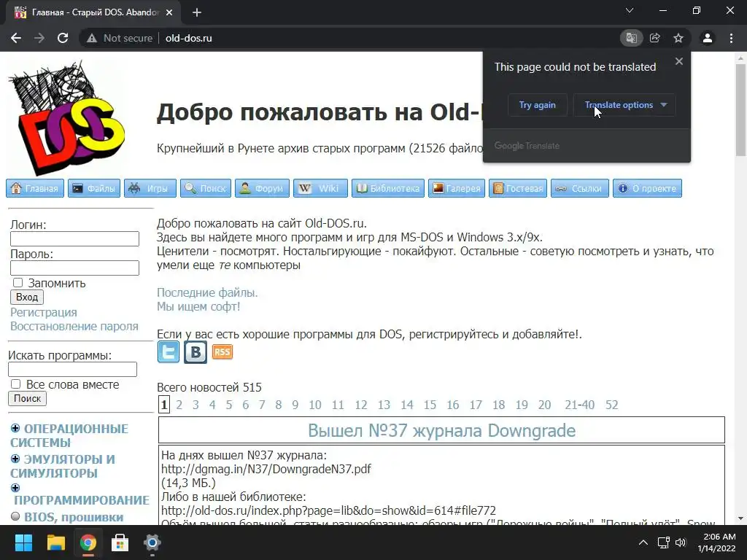Click the Try again button
This screenshot has width=747, height=560.
538,105
